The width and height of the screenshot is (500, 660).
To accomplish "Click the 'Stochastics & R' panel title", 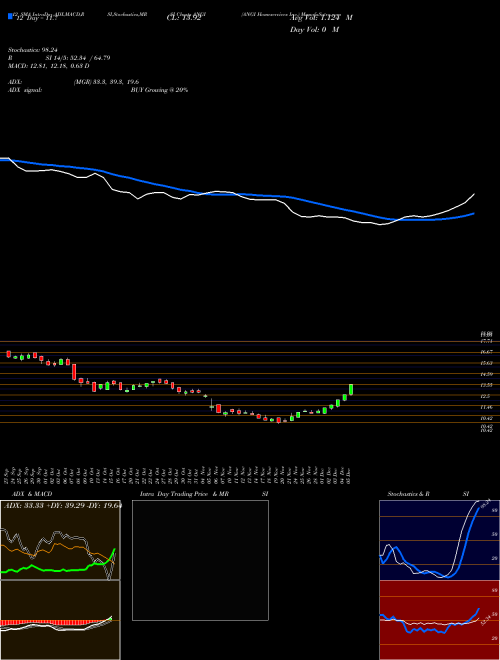I will click(408, 494).
